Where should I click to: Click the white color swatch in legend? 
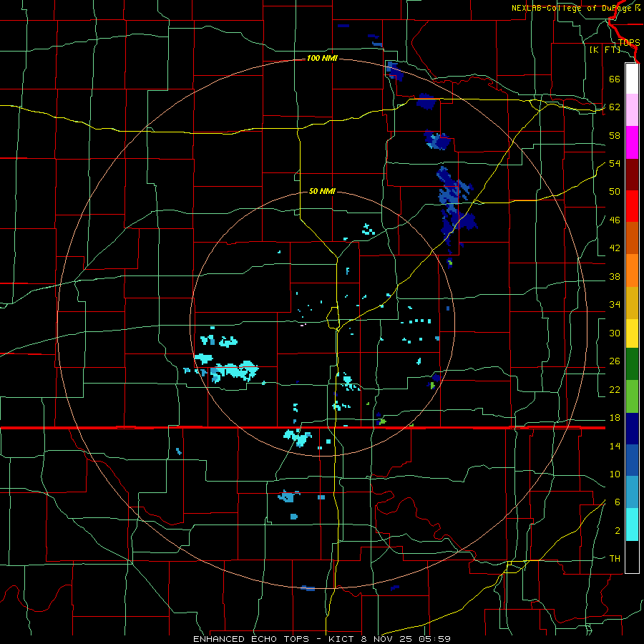tap(632, 79)
